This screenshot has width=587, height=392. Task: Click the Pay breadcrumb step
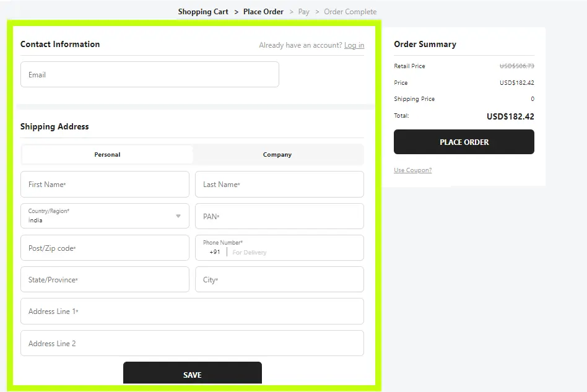[x=303, y=12]
